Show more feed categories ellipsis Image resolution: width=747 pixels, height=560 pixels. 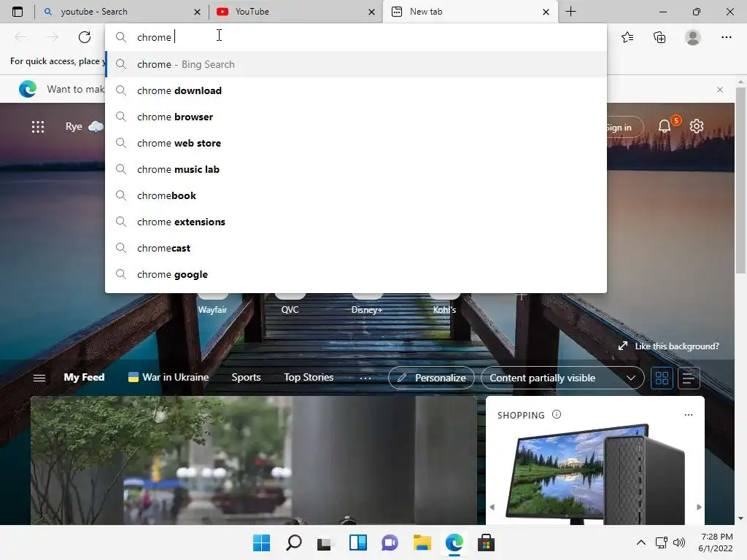[x=365, y=378]
